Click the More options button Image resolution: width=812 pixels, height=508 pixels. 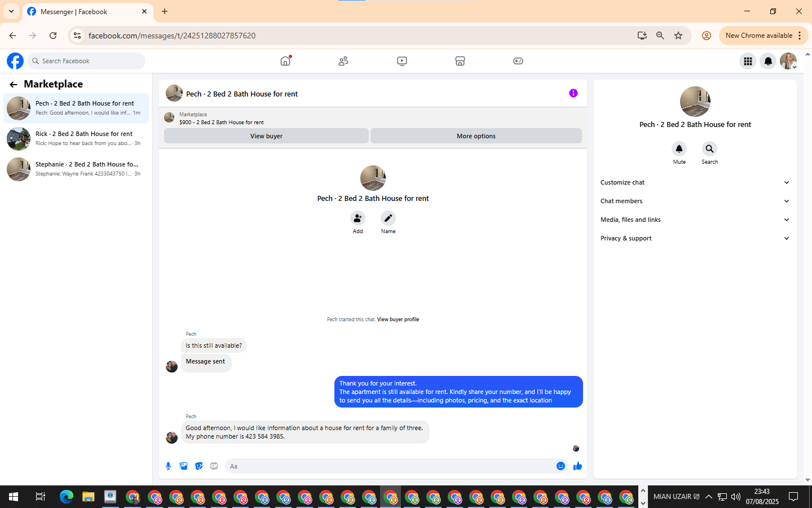[x=476, y=136]
